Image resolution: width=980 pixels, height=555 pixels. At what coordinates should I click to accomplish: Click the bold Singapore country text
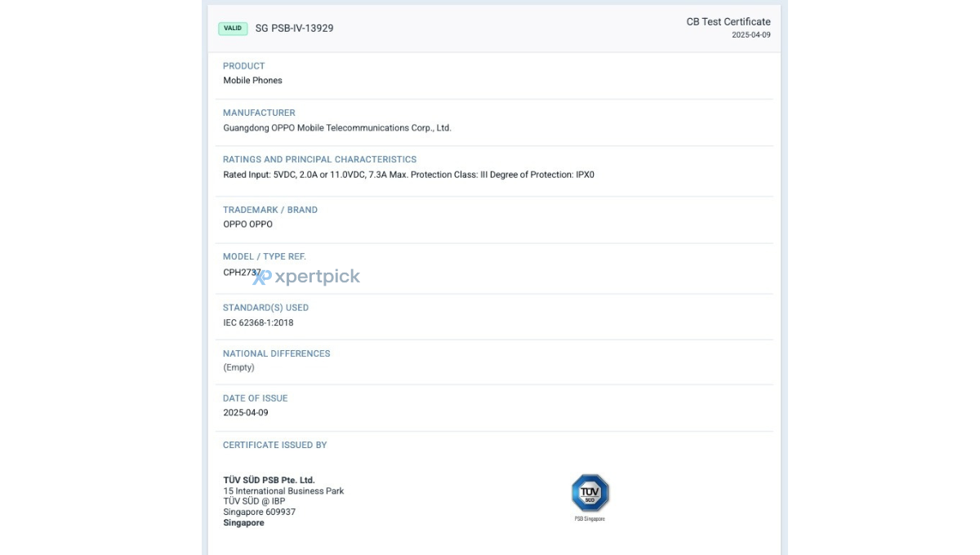tap(243, 523)
